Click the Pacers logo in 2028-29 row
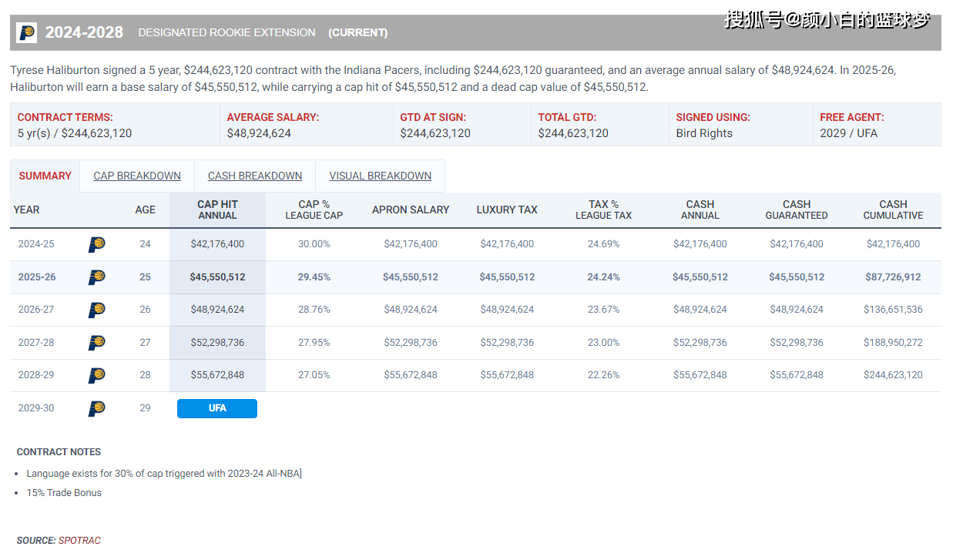Screen dimensions: 953x560 pos(96,375)
